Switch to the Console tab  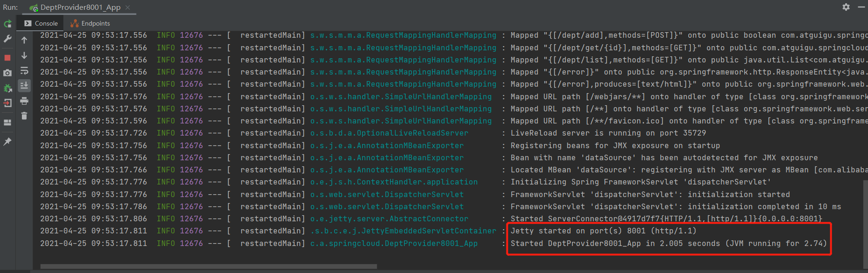tap(41, 23)
